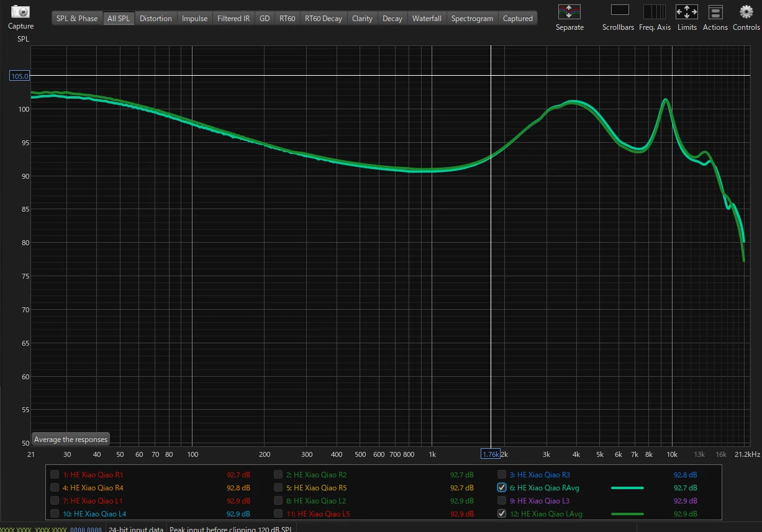View the Clarity tab
This screenshot has height=532, width=762.
coord(362,19)
